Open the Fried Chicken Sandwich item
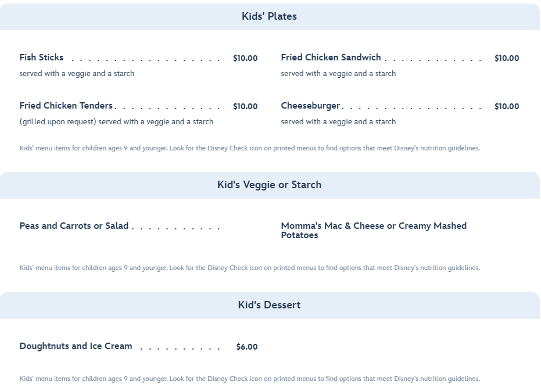The height and width of the screenshot is (392, 541). coord(331,57)
